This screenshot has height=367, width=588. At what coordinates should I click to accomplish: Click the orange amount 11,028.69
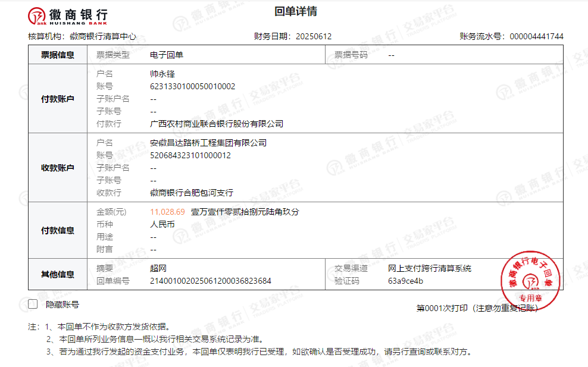point(167,212)
